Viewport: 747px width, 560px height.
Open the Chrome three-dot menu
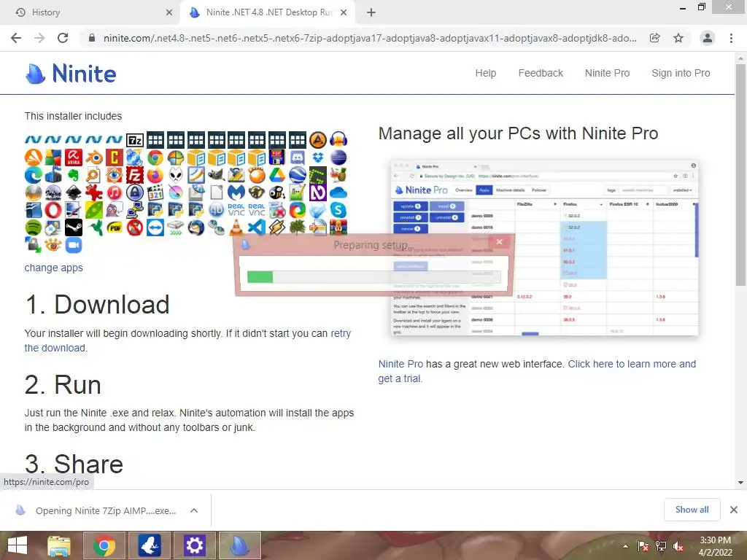(731, 38)
